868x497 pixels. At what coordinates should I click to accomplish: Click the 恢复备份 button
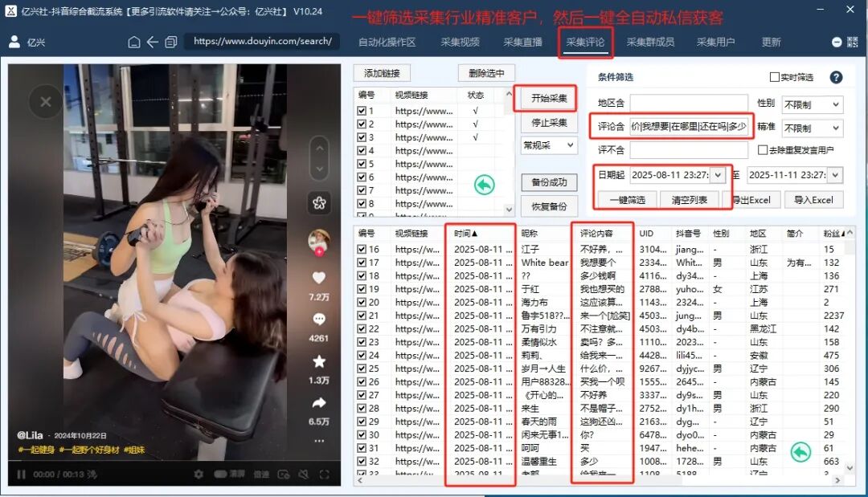(549, 207)
